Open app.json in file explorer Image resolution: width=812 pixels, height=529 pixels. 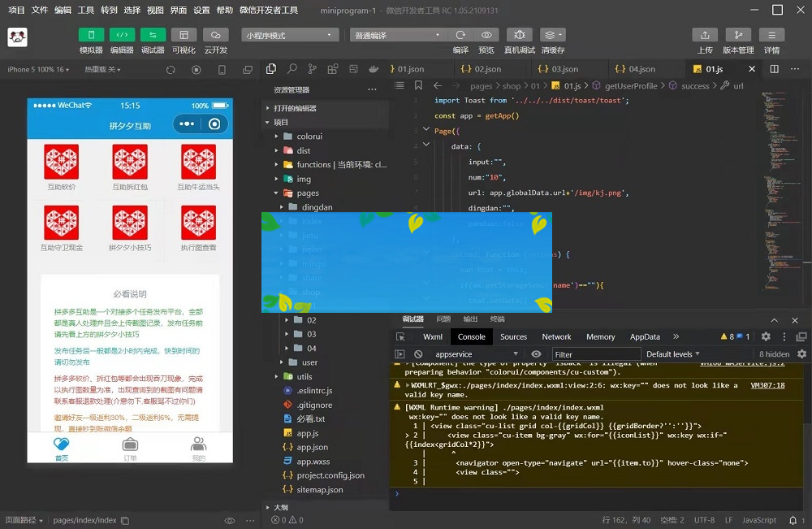tap(312, 447)
